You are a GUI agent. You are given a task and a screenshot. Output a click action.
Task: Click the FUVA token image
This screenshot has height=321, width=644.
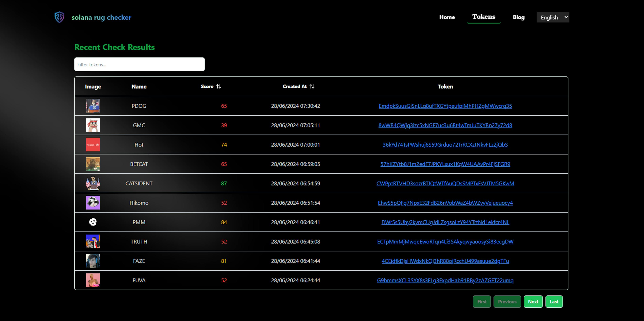(x=93, y=280)
